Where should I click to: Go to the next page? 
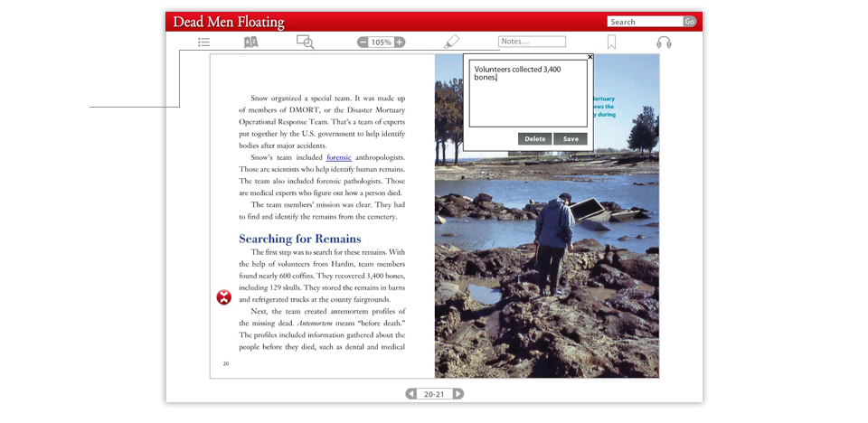pos(458,394)
